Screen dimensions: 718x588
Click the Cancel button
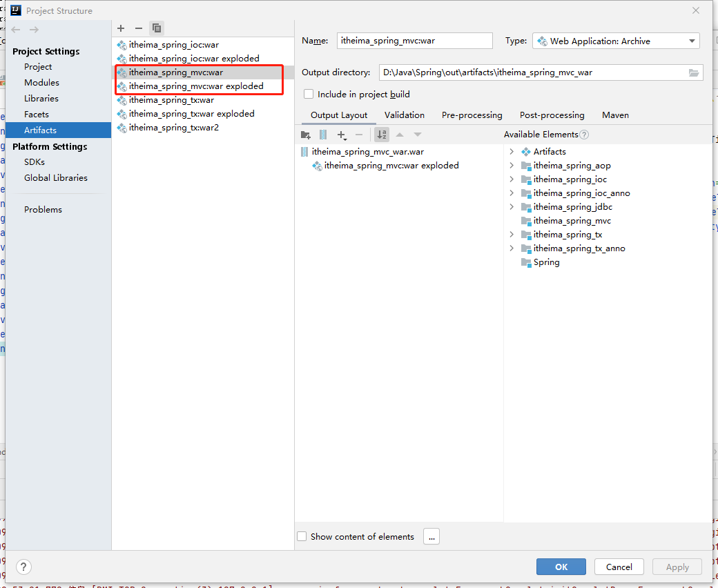pos(619,566)
